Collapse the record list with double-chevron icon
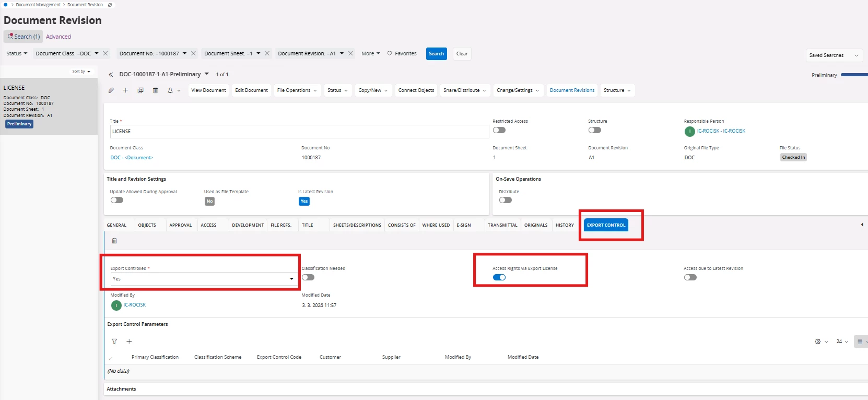868x400 pixels. (x=111, y=75)
